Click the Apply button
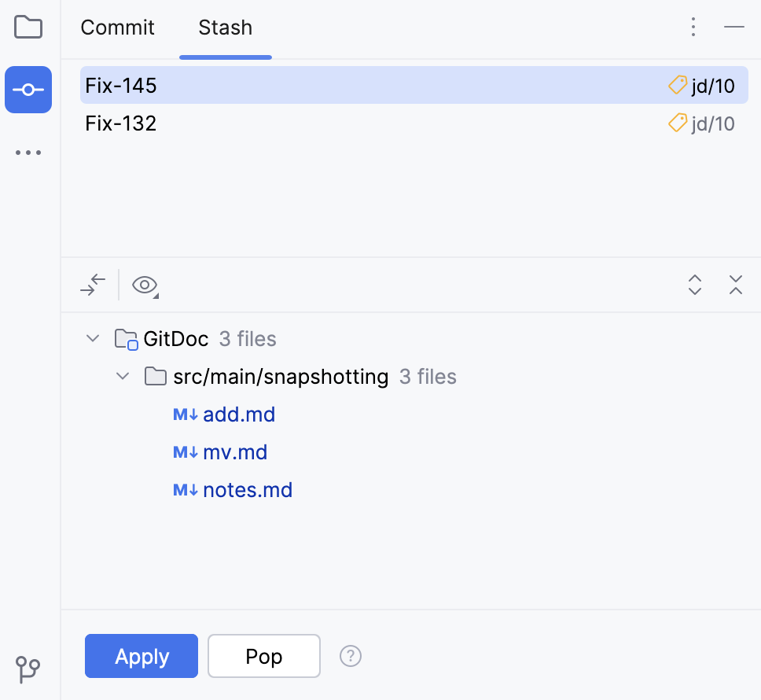 pyautogui.click(x=142, y=656)
